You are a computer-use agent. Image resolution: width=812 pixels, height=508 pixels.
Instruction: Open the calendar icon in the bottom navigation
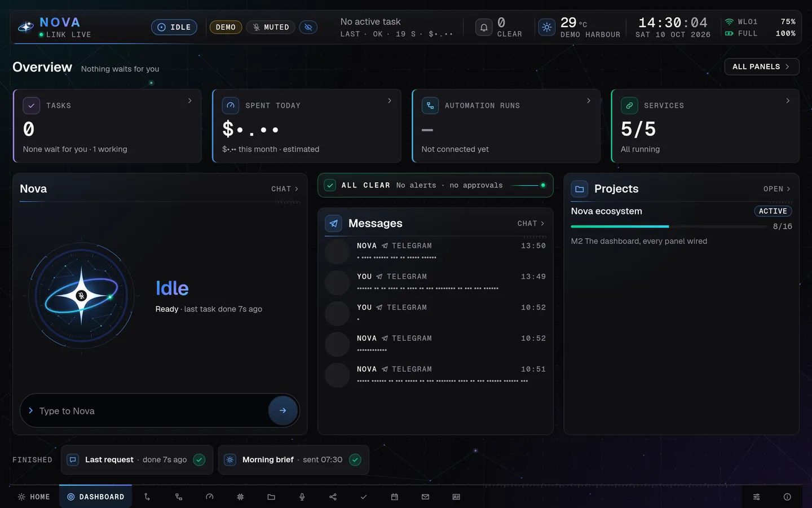[395, 497]
